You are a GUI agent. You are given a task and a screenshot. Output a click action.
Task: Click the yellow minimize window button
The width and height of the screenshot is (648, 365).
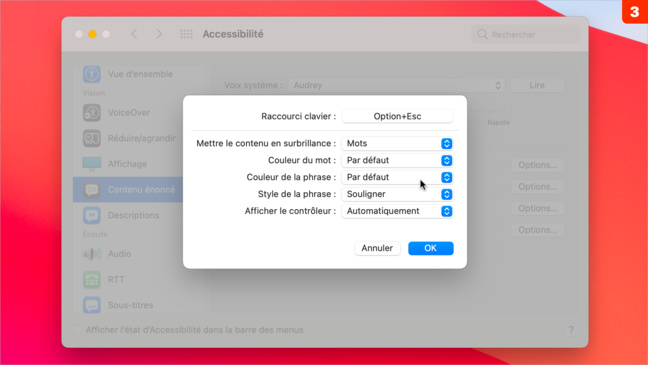coord(93,34)
